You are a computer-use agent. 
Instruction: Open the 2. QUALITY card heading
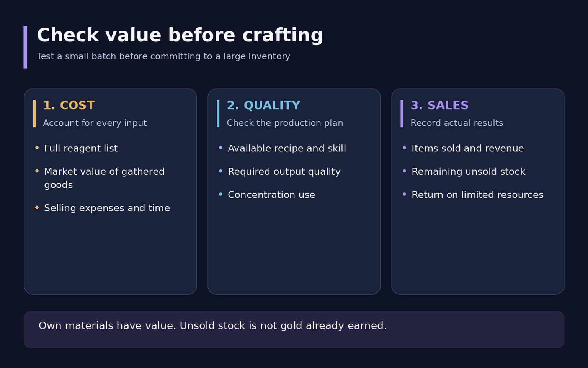point(264,105)
